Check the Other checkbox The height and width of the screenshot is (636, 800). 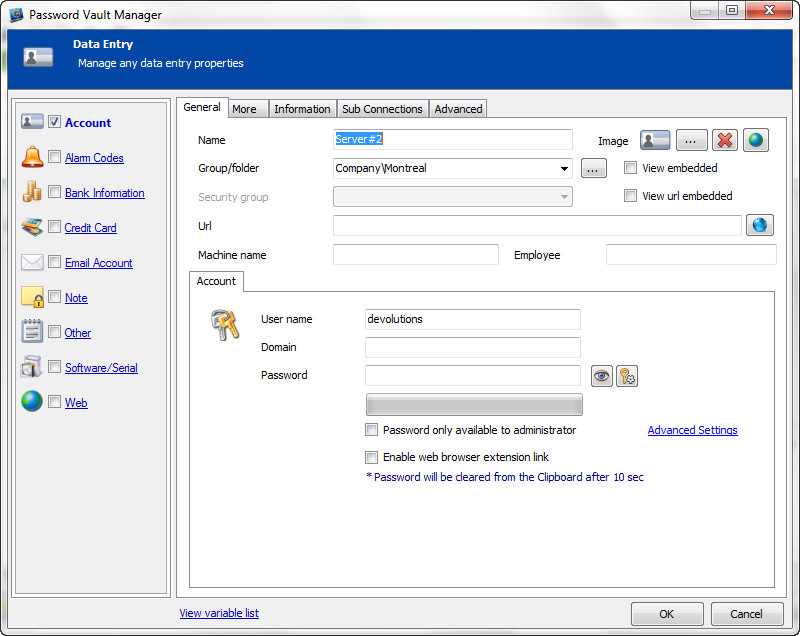pos(55,332)
